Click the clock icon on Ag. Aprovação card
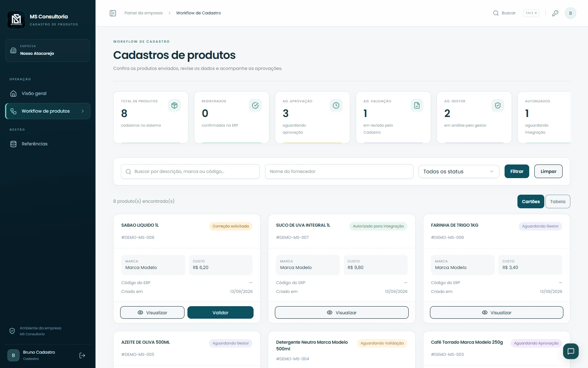 (x=336, y=106)
